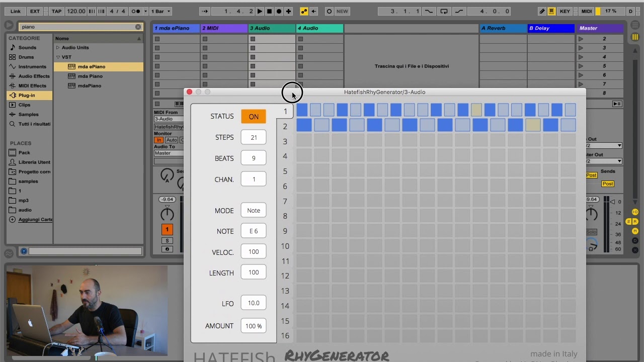Image resolution: width=644 pixels, height=362 pixels.
Task: Open the quantization 1 Bar menu
Action: (x=161, y=11)
